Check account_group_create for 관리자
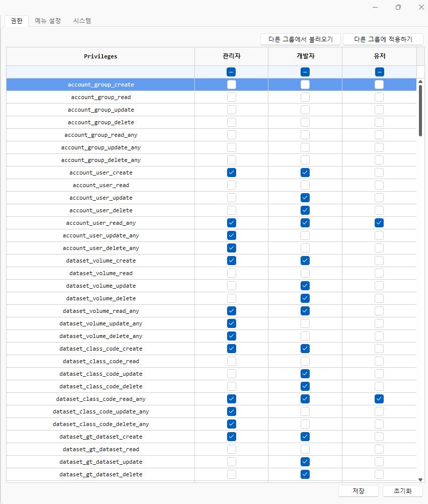Screen dimensions: 428x504 pos(231,85)
